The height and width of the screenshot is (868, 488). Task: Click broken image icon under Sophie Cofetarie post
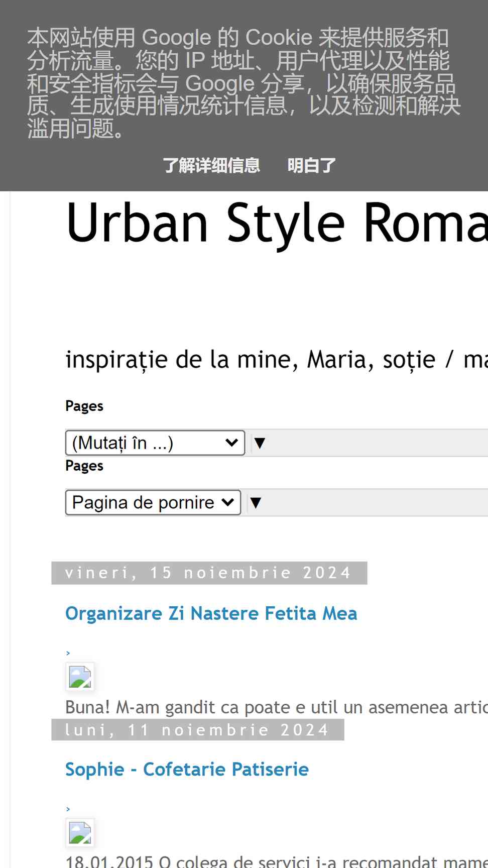click(x=80, y=832)
